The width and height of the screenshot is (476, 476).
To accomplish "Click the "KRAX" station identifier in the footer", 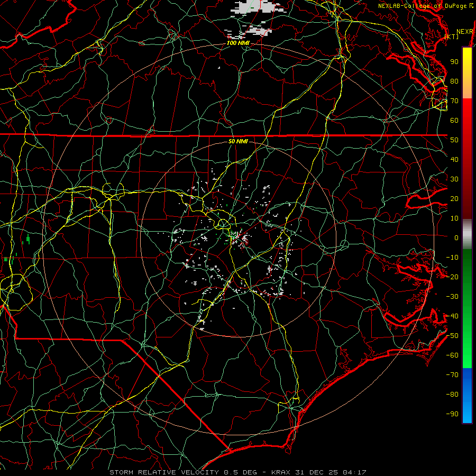I will click(281, 472).
